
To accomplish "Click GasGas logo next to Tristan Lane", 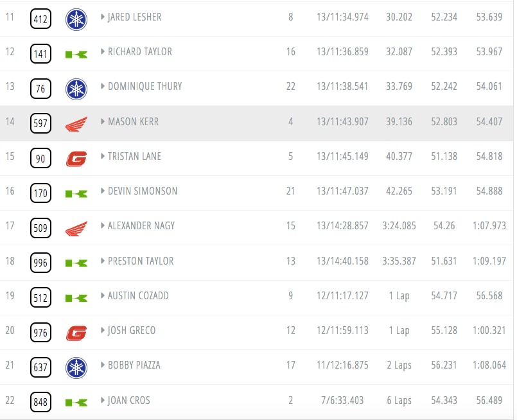I will tap(76, 159).
